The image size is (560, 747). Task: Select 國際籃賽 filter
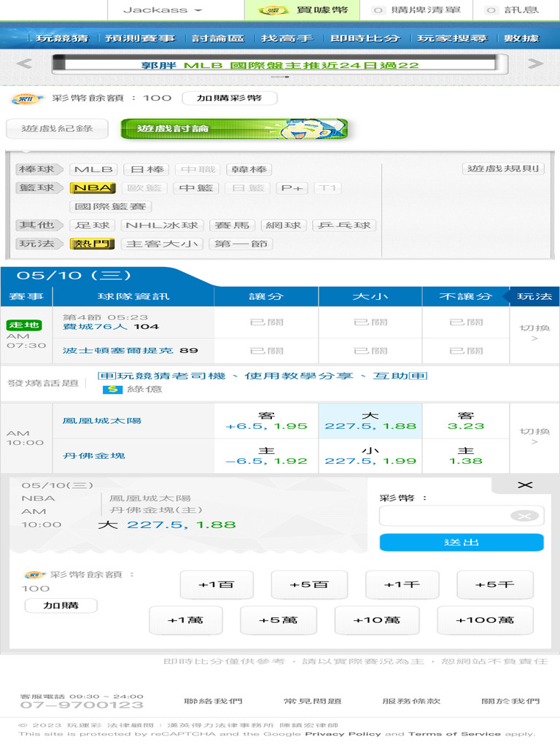point(111,206)
